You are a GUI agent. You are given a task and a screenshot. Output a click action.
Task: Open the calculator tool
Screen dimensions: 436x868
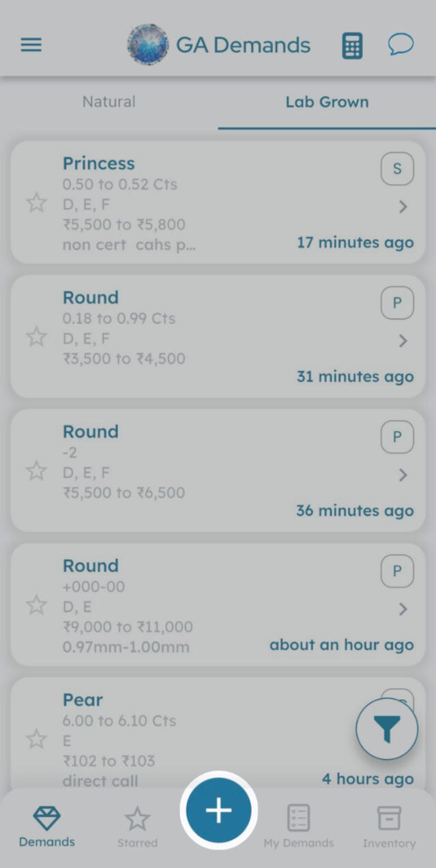tap(352, 46)
